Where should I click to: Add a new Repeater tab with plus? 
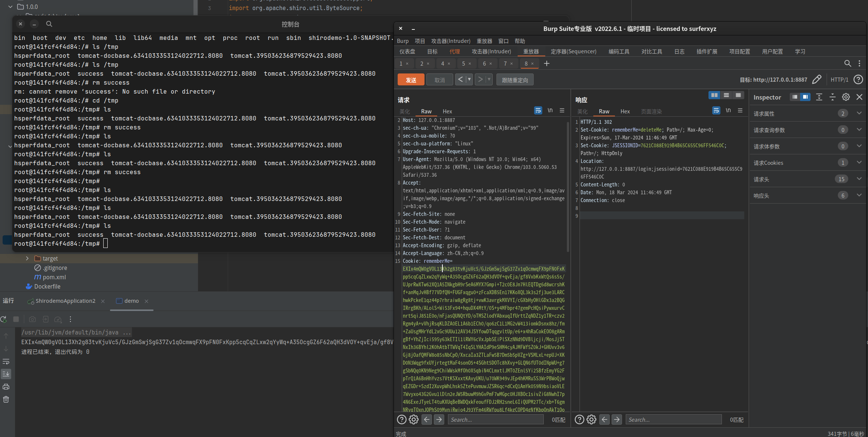tap(546, 63)
